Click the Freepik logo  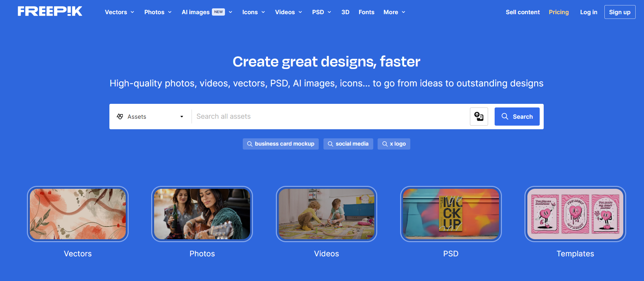click(x=50, y=12)
